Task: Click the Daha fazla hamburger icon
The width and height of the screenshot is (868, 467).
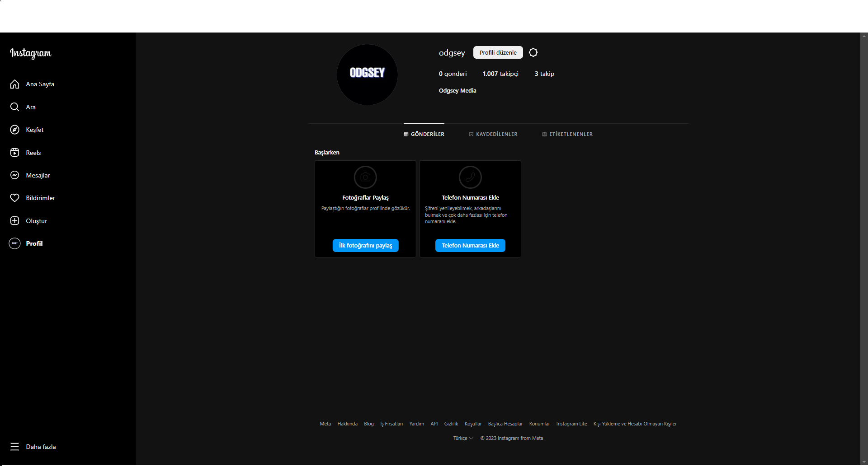Action: (15, 447)
